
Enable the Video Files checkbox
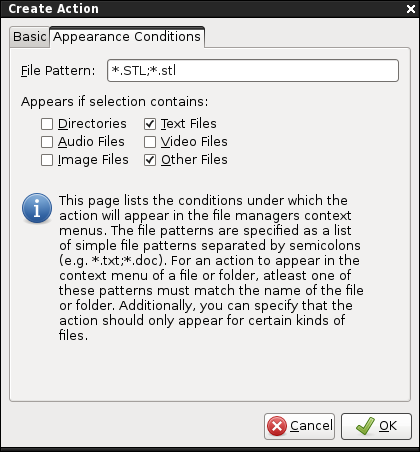[150, 142]
